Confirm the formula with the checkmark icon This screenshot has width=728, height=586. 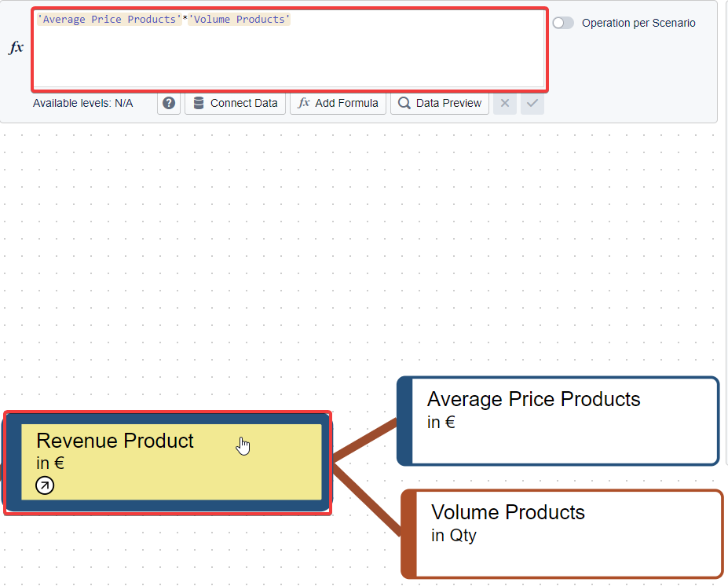[x=532, y=103]
